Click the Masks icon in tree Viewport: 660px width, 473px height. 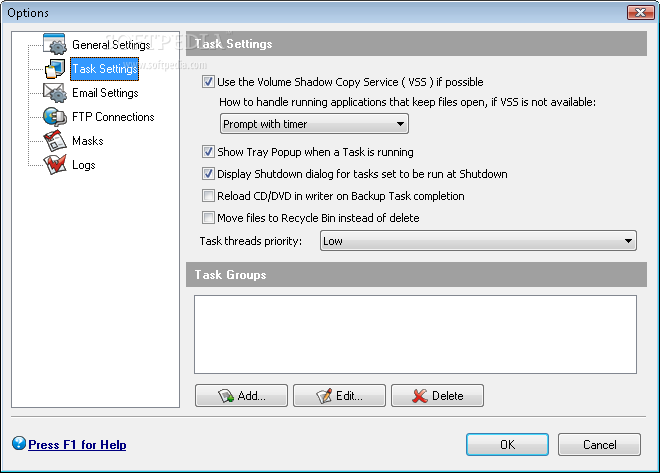coord(55,141)
